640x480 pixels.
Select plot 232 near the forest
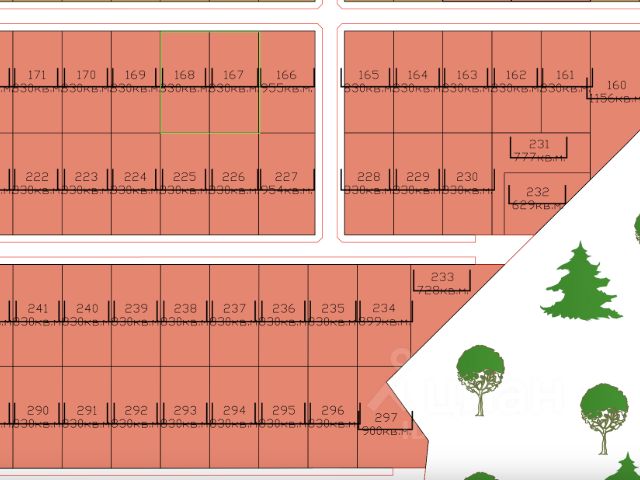click(538, 192)
